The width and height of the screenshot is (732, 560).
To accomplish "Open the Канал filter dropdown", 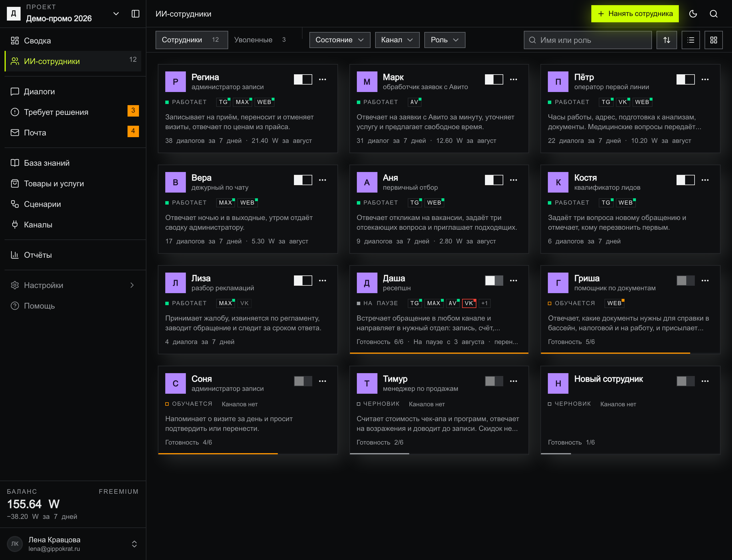I will coord(397,40).
